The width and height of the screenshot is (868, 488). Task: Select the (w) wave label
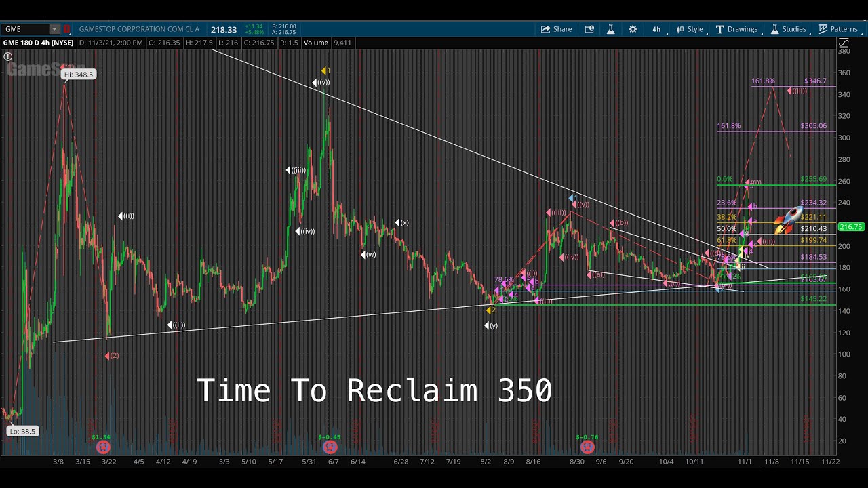(368, 255)
